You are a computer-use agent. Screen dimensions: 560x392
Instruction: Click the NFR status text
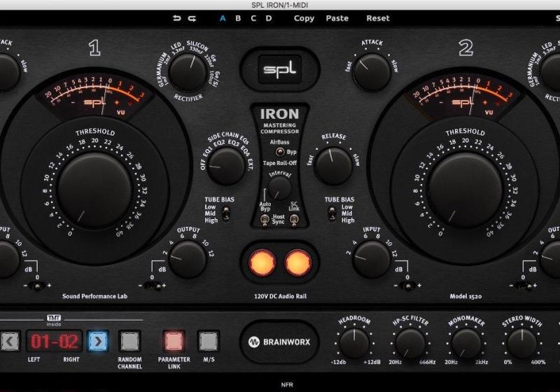pos(287,384)
